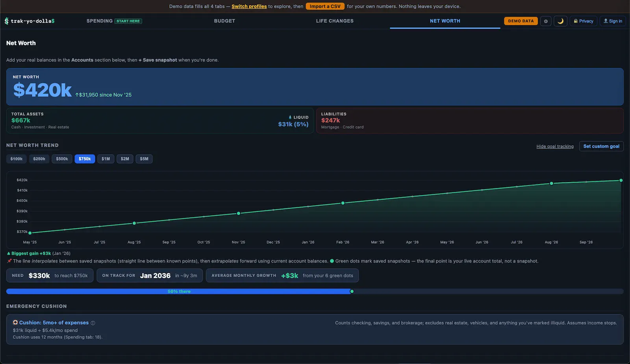Image resolution: width=630 pixels, height=364 pixels.
Task: Pick the $750k goal chip
Action: (85, 159)
